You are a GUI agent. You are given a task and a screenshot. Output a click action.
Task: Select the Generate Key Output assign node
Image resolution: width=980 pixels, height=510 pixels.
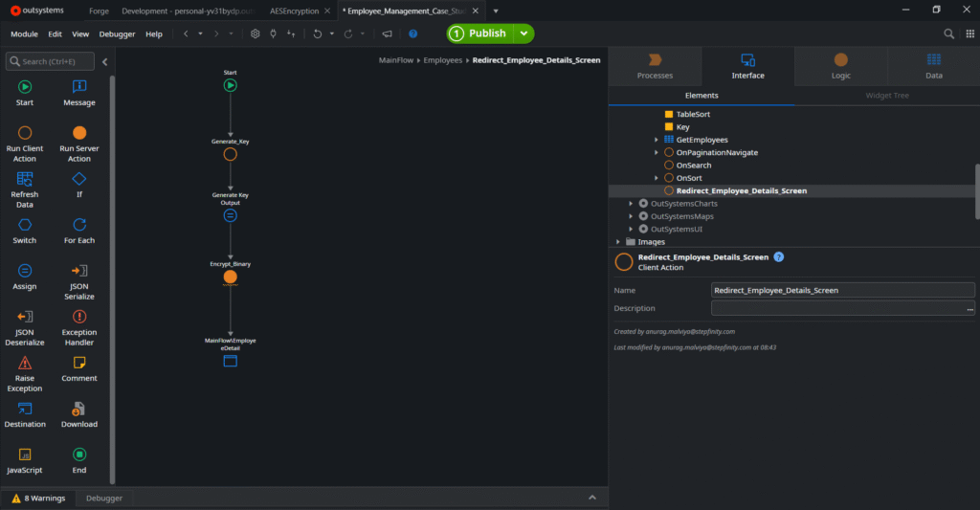point(230,215)
